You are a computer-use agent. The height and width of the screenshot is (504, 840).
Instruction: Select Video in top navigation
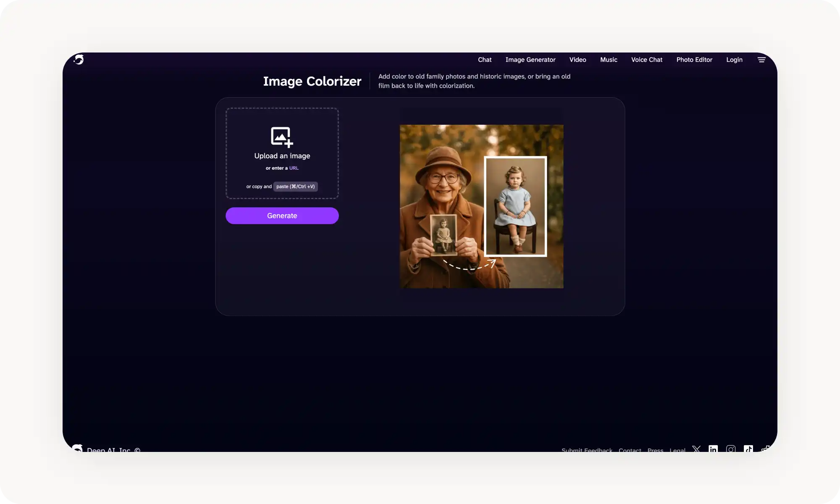[577, 60]
